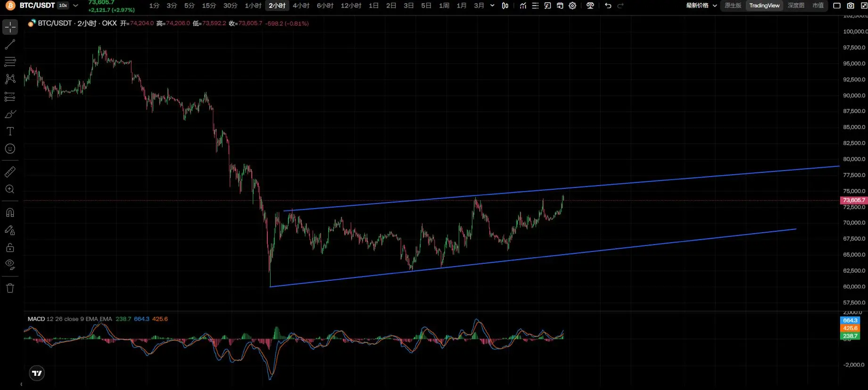The width and height of the screenshot is (868, 390).
Task: Switch to 市值 market cap view
Action: (x=818, y=6)
